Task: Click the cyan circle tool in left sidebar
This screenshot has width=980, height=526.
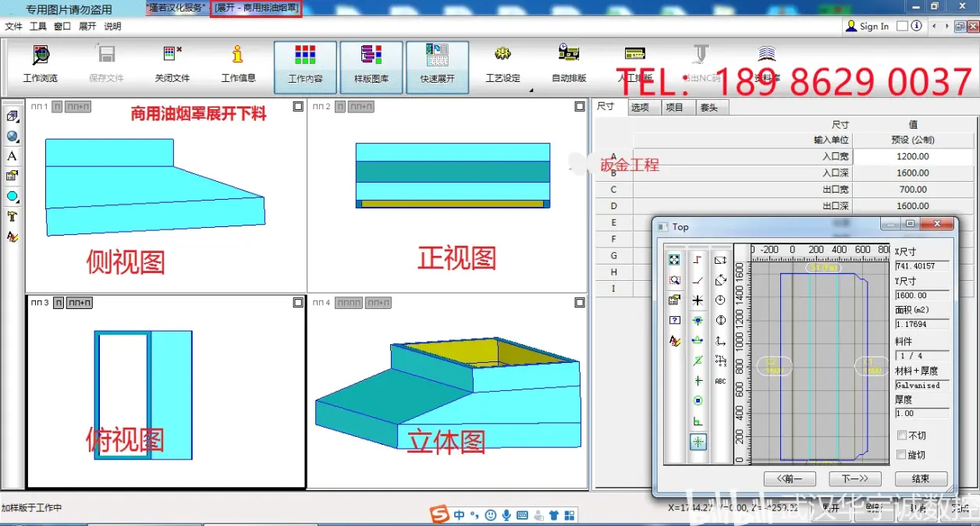Action: click(12, 196)
